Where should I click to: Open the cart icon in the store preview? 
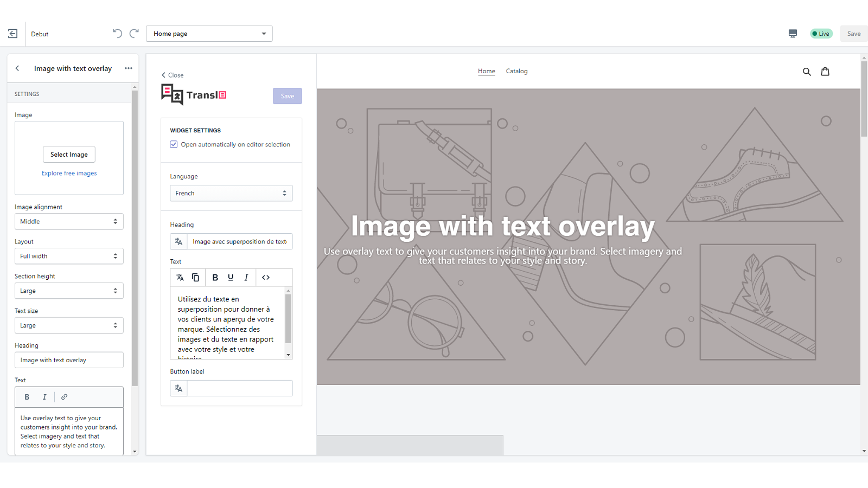pyautogui.click(x=825, y=71)
